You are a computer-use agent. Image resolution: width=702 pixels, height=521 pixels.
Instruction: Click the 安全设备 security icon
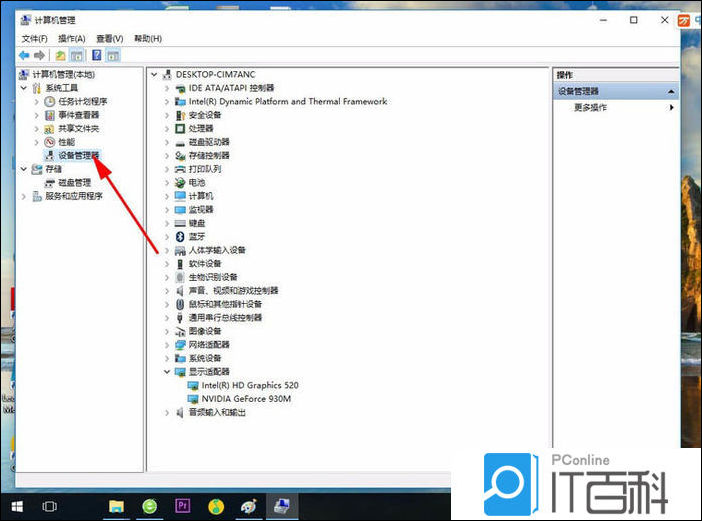(180, 115)
